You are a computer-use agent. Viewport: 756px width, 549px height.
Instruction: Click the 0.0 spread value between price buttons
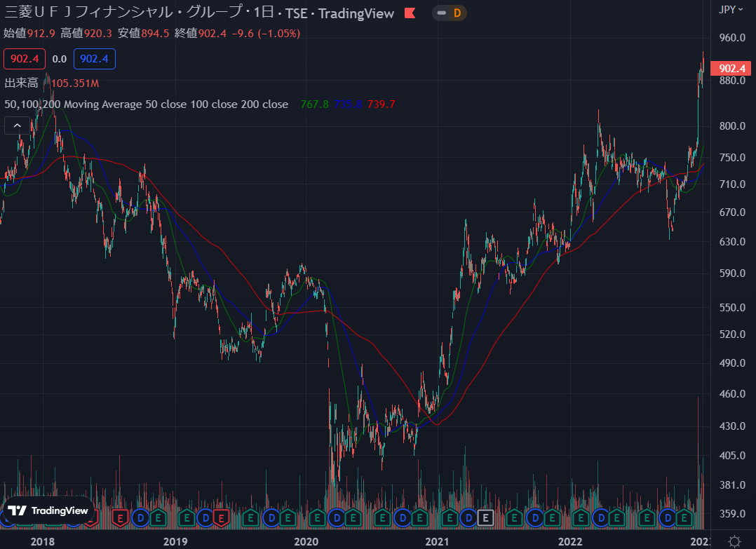(x=60, y=59)
